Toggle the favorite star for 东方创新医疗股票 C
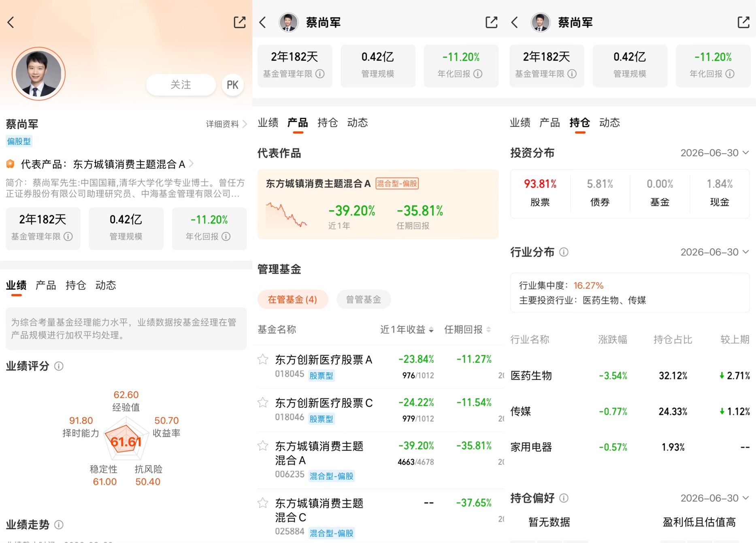756x543 pixels. (263, 402)
